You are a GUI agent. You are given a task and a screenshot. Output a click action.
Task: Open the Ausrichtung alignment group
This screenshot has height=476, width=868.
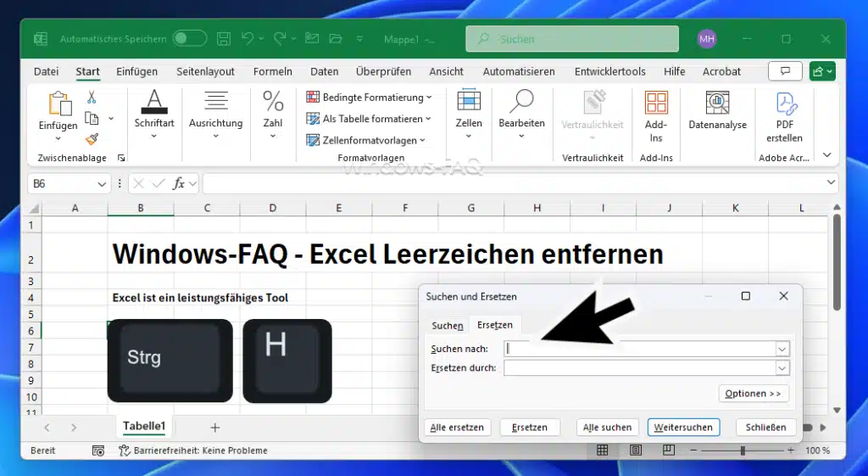point(216,115)
